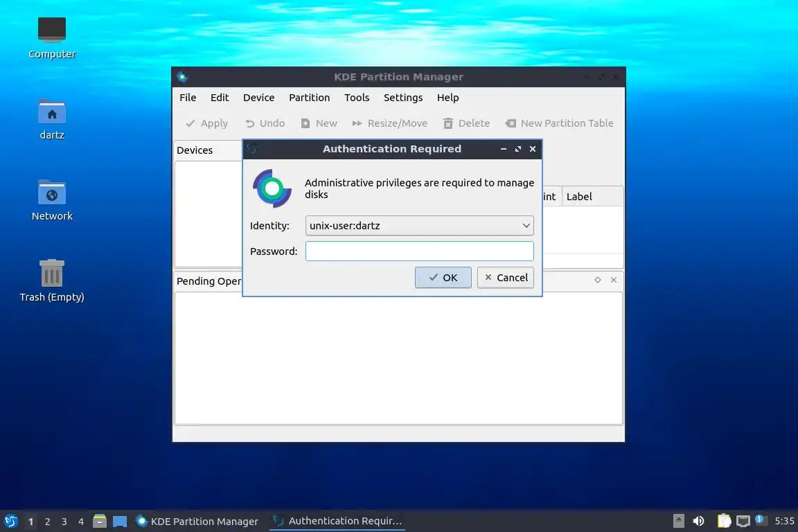
Task: Click New Partition Table toolbar button
Action: [559, 123]
